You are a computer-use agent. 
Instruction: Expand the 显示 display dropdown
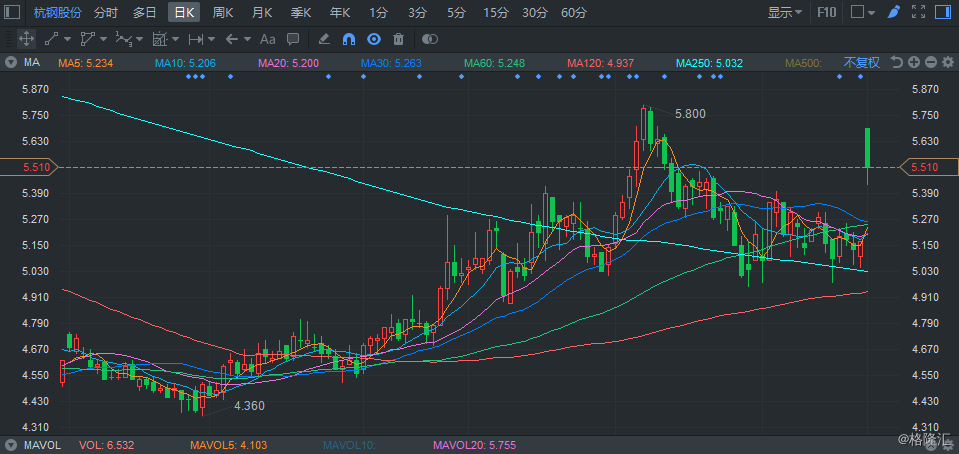click(x=785, y=13)
